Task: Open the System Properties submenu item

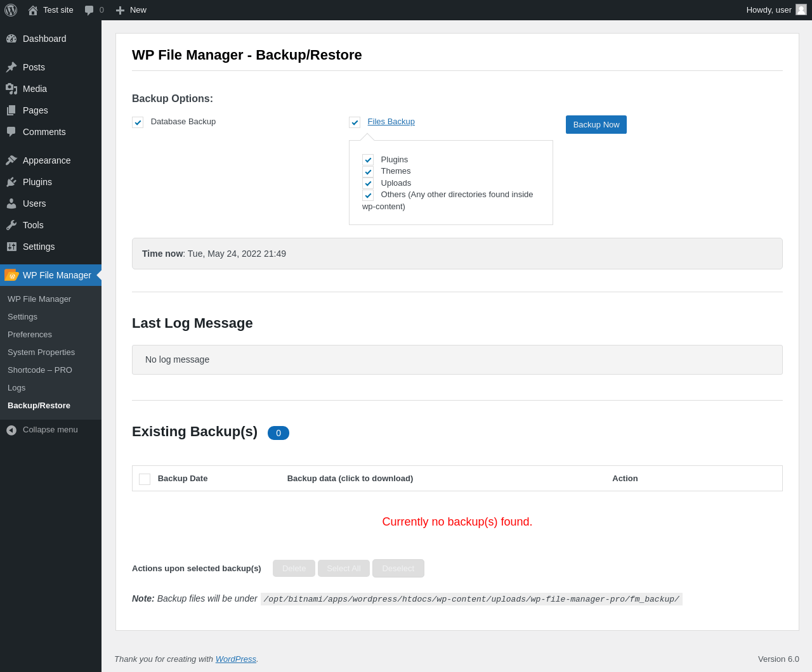Action: point(41,352)
